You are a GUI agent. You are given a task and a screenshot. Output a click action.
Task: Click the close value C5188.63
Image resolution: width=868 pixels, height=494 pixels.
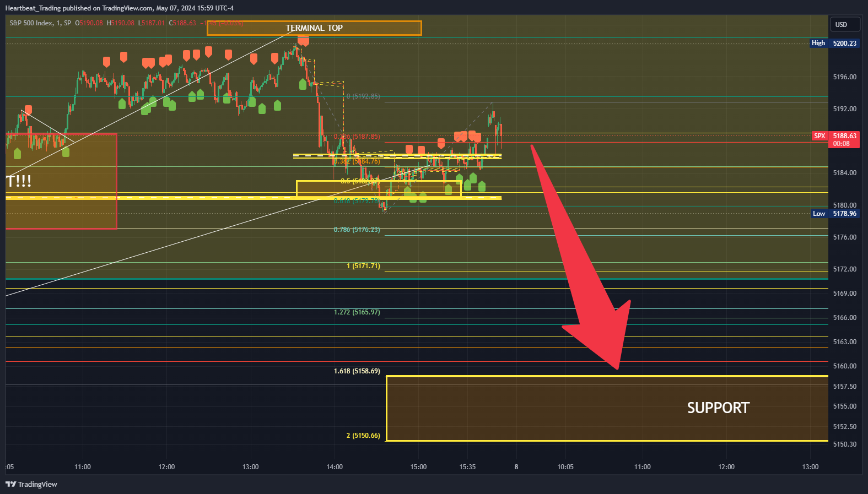coord(182,23)
